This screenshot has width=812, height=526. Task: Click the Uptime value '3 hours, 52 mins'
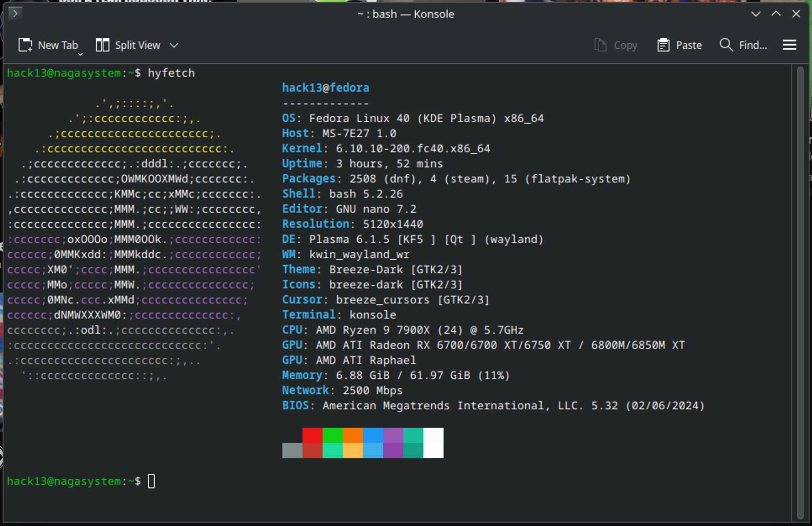pyautogui.click(x=389, y=164)
